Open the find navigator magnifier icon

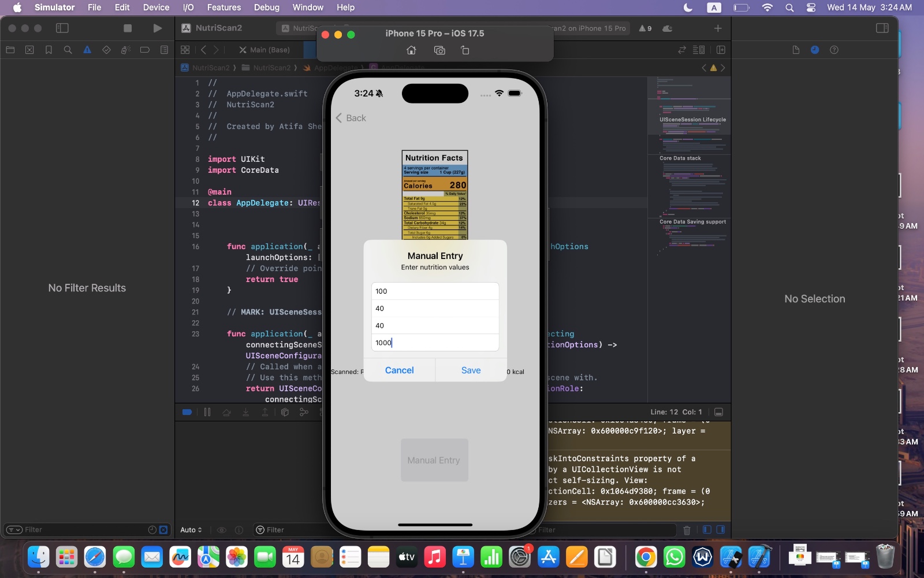click(x=68, y=50)
